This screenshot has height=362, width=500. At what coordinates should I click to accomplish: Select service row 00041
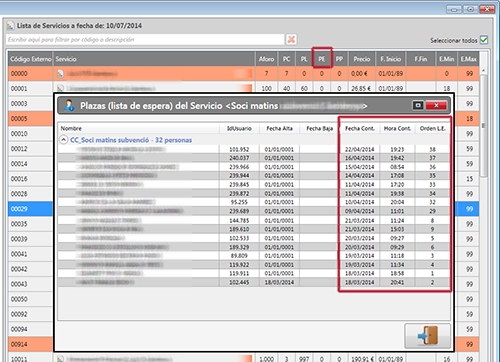click(x=30, y=254)
